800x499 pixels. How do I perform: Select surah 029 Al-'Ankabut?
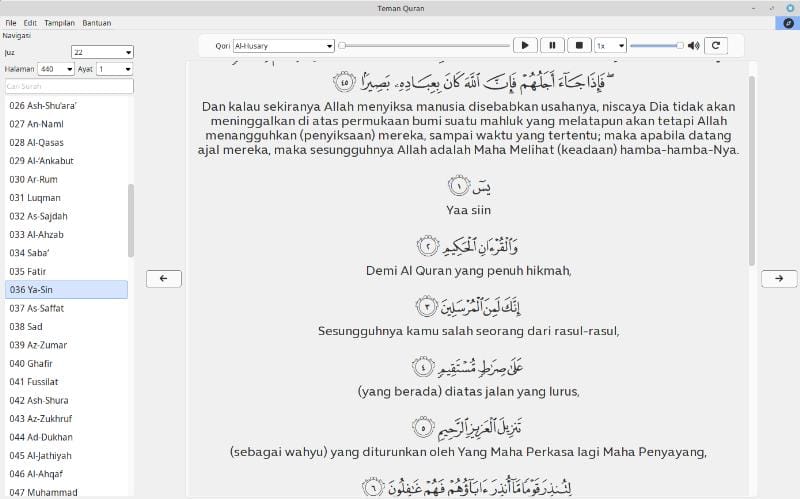click(x=66, y=161)
